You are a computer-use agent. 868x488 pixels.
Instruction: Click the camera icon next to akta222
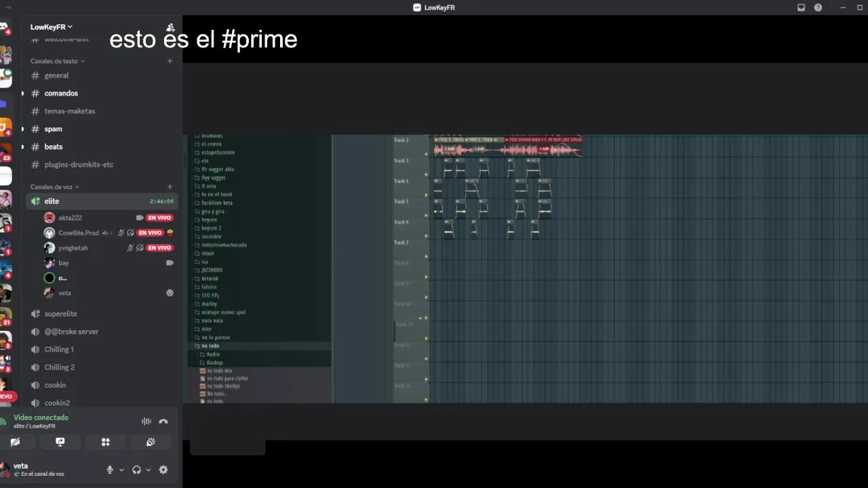click(x=140, y=218)
